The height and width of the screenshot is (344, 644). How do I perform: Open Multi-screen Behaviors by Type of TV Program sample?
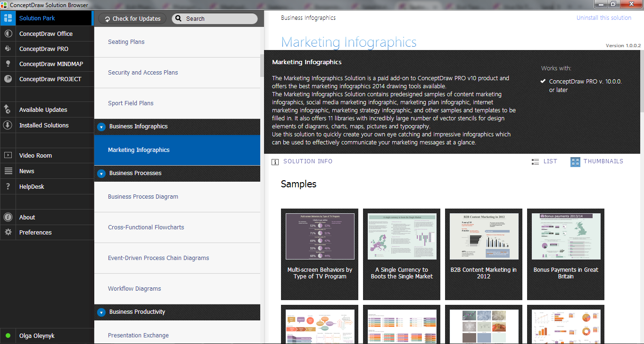pyautogui.click(x=320, y=254)
